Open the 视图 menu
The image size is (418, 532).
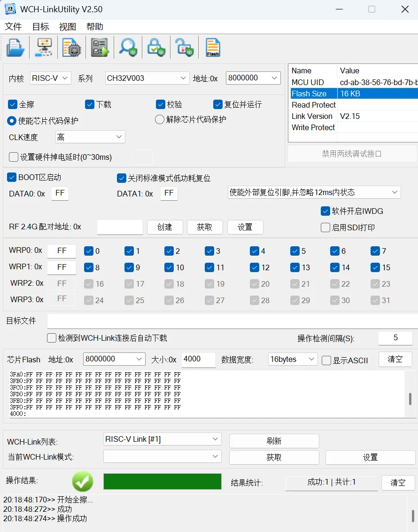pyautogui.click(x=68, y=26)
